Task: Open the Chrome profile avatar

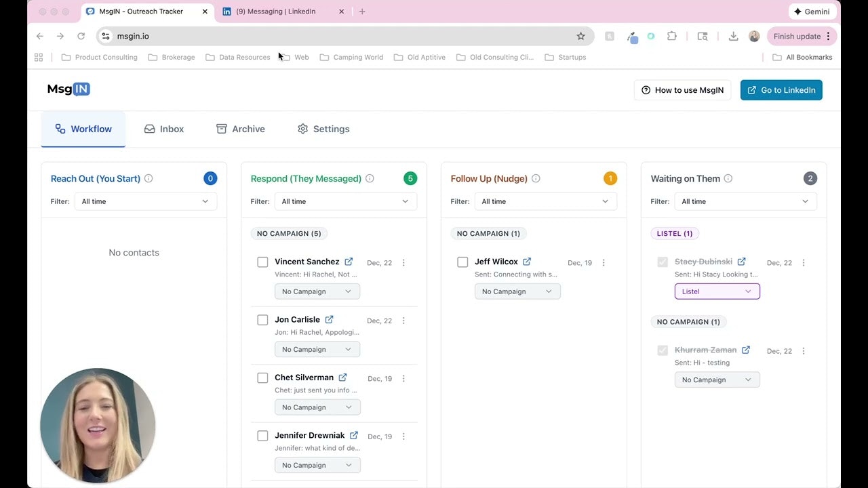Action: 754,36
